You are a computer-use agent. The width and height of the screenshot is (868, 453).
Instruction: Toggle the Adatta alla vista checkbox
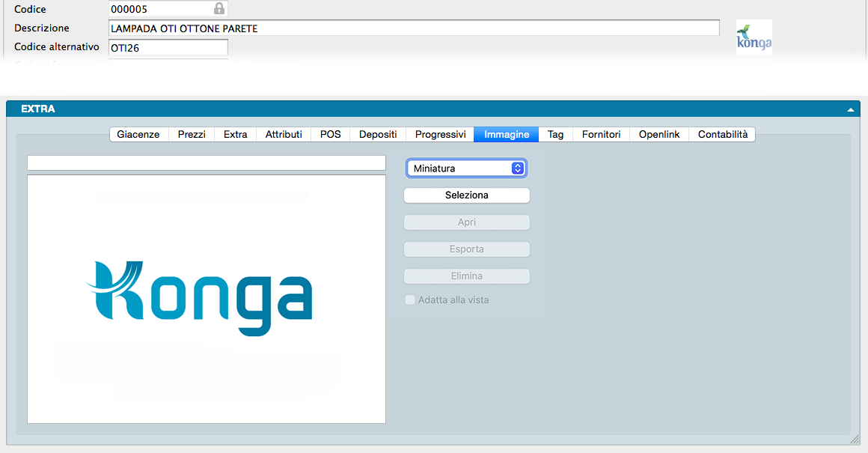[x=410, y=300]
